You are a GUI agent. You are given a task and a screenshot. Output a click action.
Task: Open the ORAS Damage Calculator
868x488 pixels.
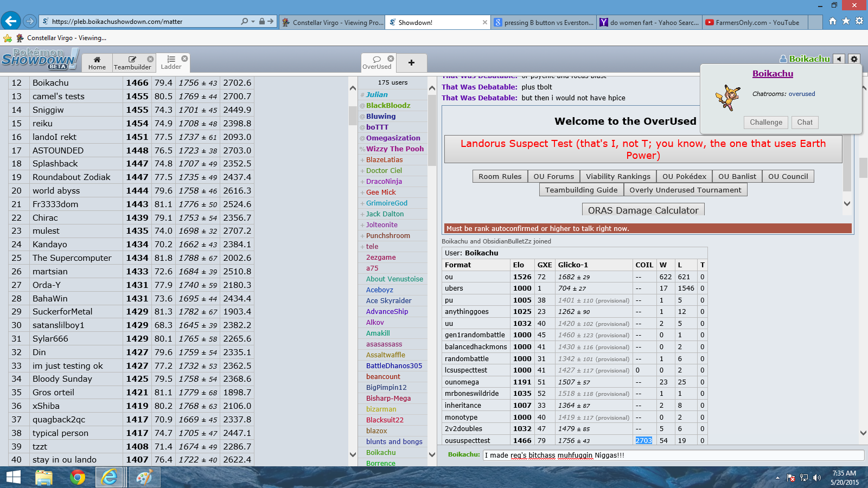click(643, 210)
